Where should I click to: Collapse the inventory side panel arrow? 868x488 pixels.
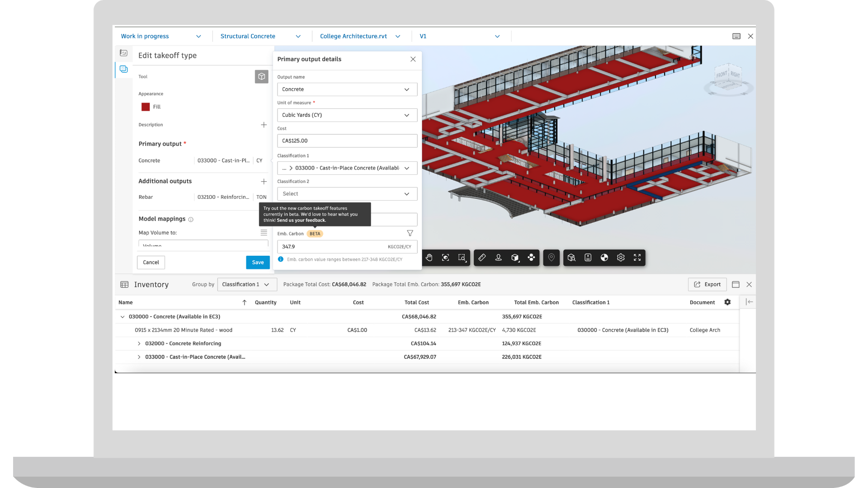(750, 302)
